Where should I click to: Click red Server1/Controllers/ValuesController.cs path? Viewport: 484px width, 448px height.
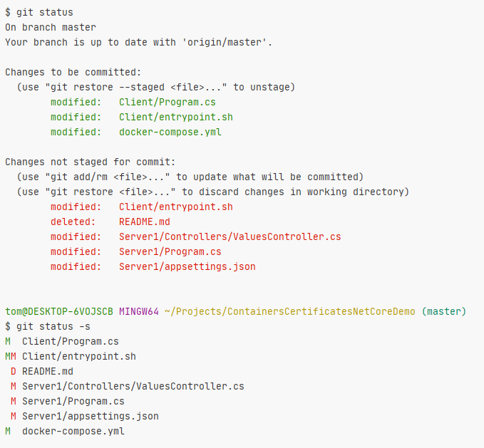point(230,236)
